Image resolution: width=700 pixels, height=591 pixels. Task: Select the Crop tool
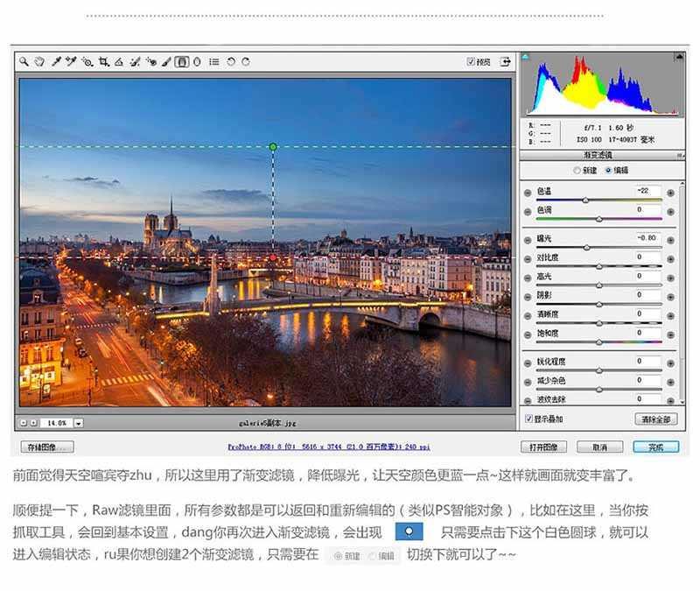(103, 62)
